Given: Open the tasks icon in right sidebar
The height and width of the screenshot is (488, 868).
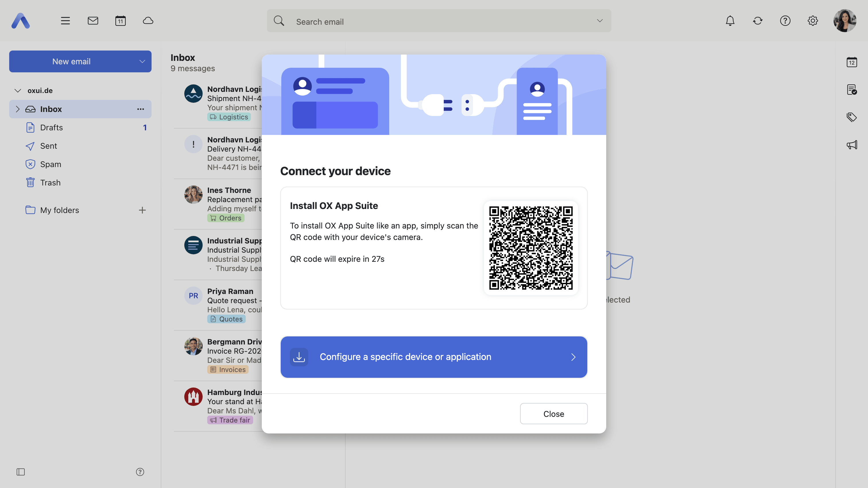Looking at the screenshot, I should coord(852,90).
